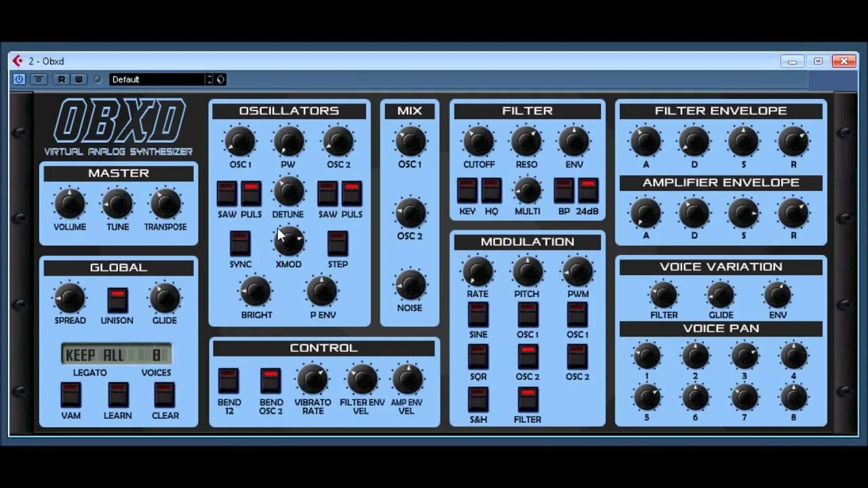Click the BRIGHT knob

256,291
